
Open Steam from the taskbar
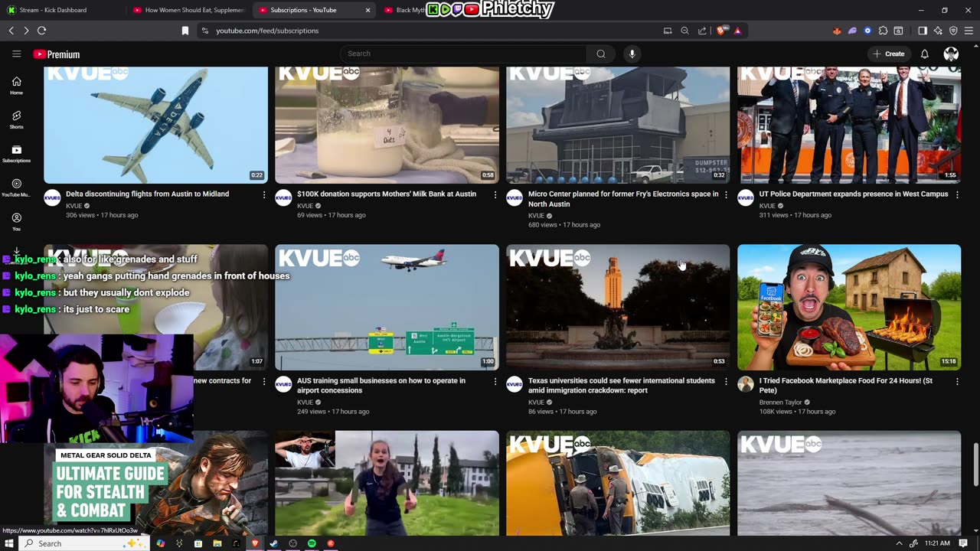click(273, 543)
